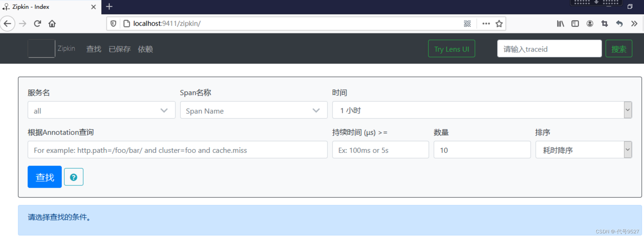644x237 pixels.
Task: Click the 请选择查找的条件 message text
Action: pos(59,217)
